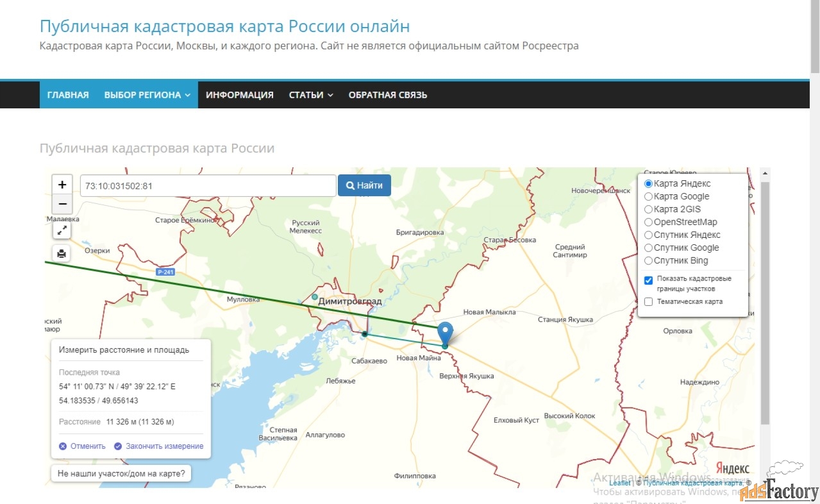
Task: Click the cadastral number search field
Action: (208, 186)
